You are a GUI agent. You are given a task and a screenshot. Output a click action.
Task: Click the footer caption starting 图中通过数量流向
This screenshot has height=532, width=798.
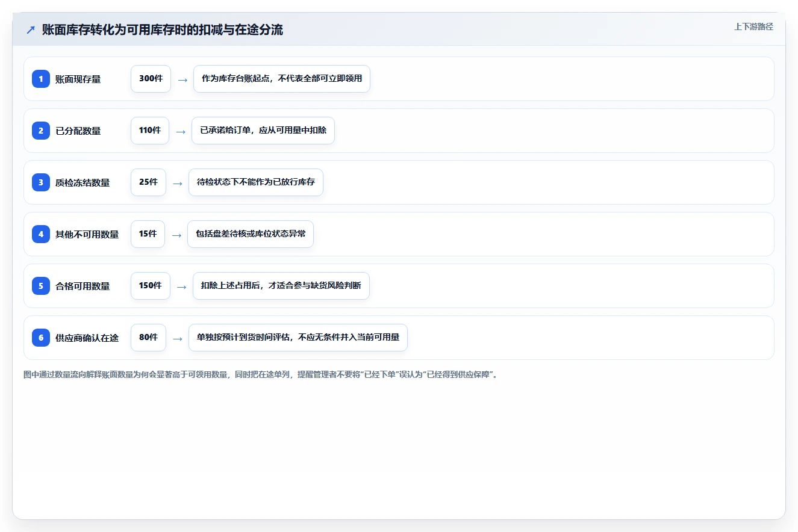(x=261, y=375)
